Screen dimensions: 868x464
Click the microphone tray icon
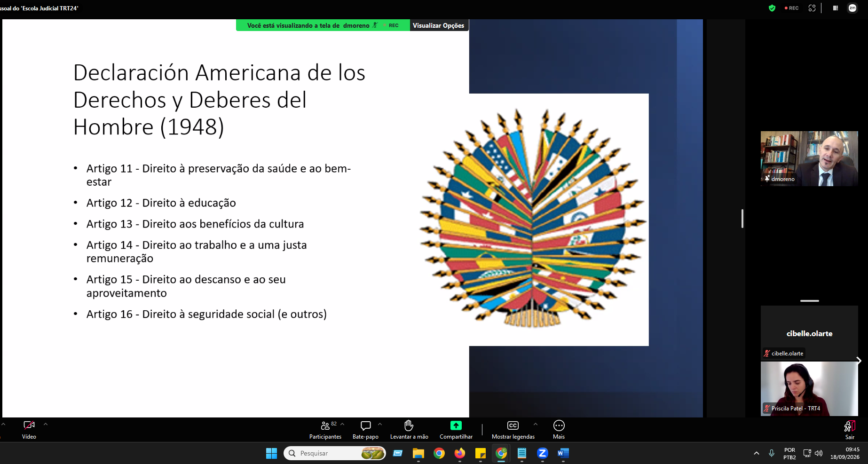(772, 453)
